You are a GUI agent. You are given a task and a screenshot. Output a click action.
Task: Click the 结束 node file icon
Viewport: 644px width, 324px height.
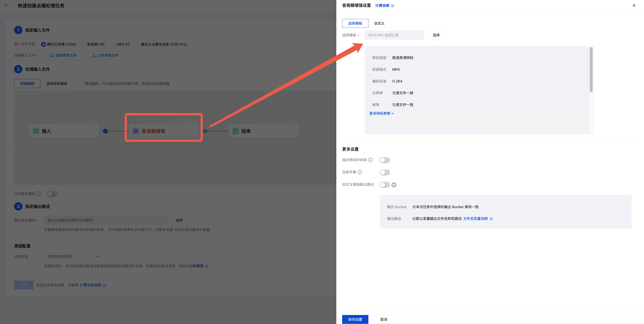coord(235,131)
